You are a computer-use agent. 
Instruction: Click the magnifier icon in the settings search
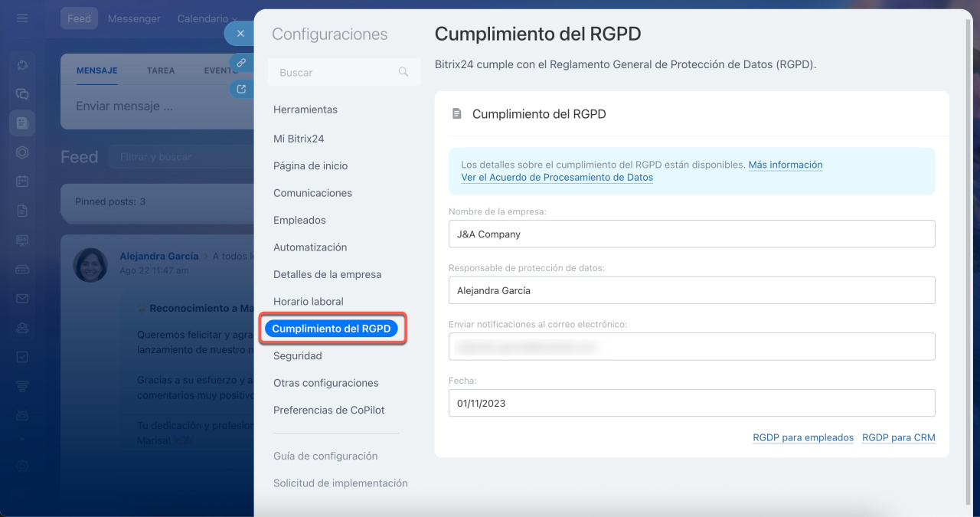pyautogui.click(x=403, y=72)
